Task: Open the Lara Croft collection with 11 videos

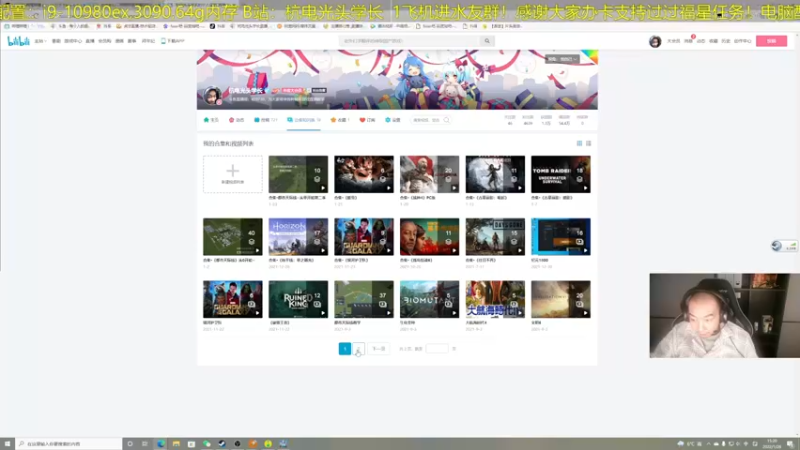Action: (495, 174)
